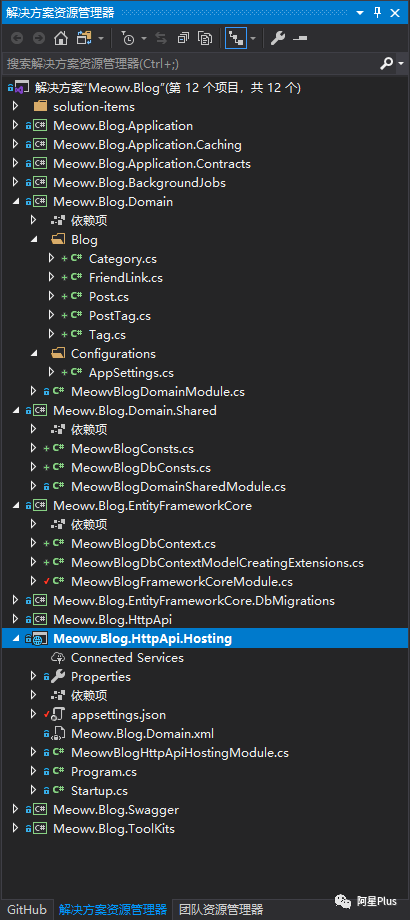
Task: Open dropdown next to the pending changes clock
Action: pyautogui.click(x=144, y=39)
